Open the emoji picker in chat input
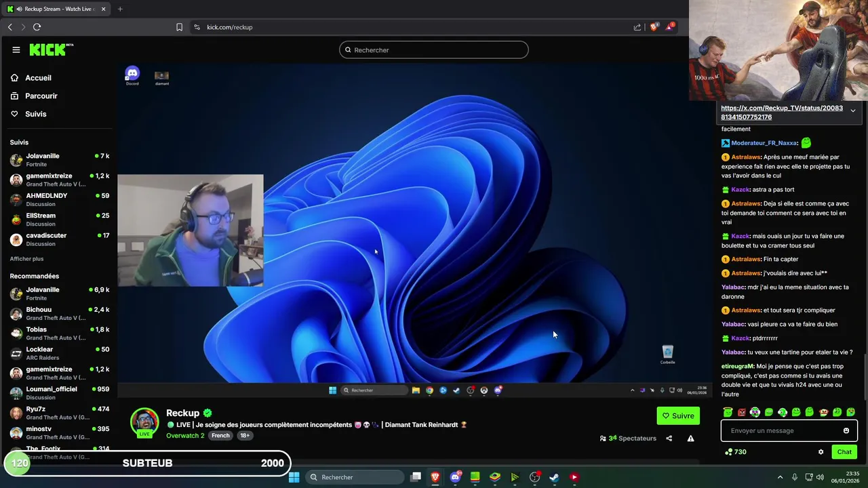 pos(846,430)
